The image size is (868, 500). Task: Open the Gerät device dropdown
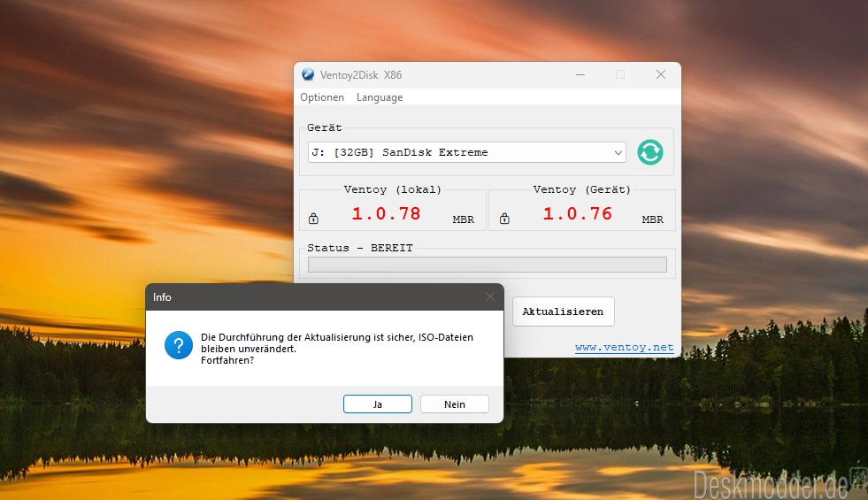(618, 153)
